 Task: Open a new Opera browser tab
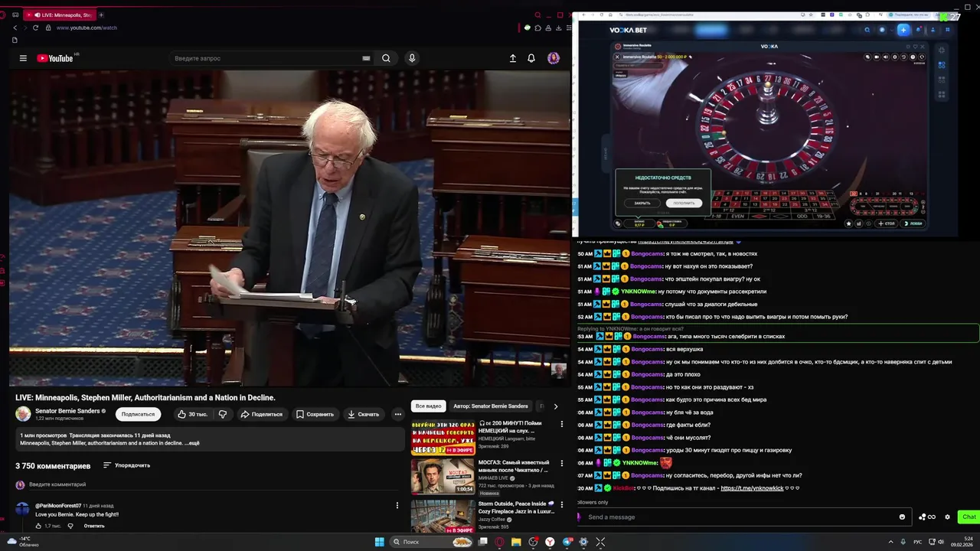[101, 15]
